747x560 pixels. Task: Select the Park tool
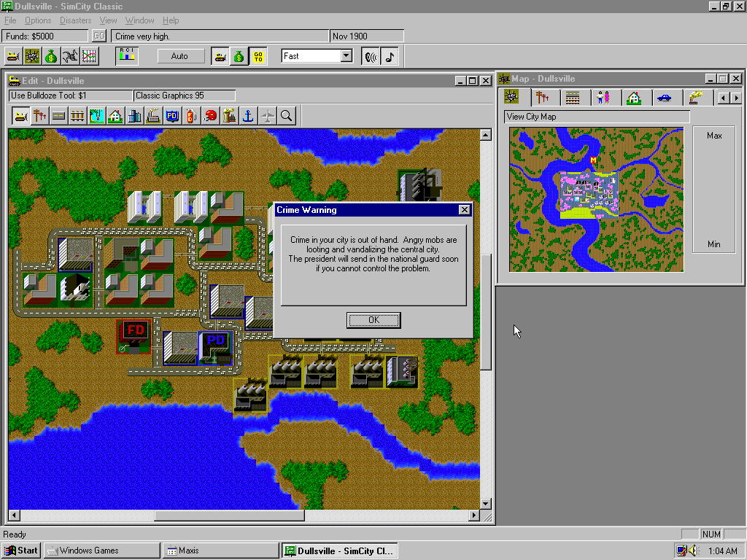(x=96, y=116)
